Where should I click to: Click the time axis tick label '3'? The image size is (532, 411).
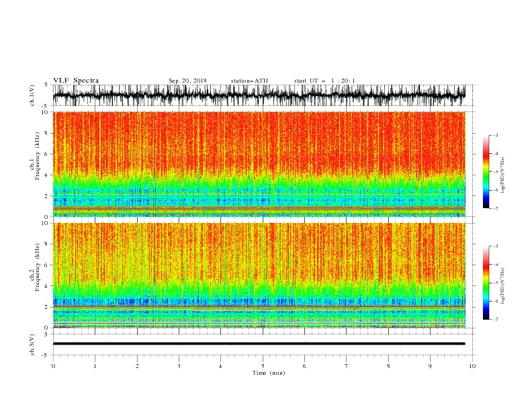click(x=179, y=366)
